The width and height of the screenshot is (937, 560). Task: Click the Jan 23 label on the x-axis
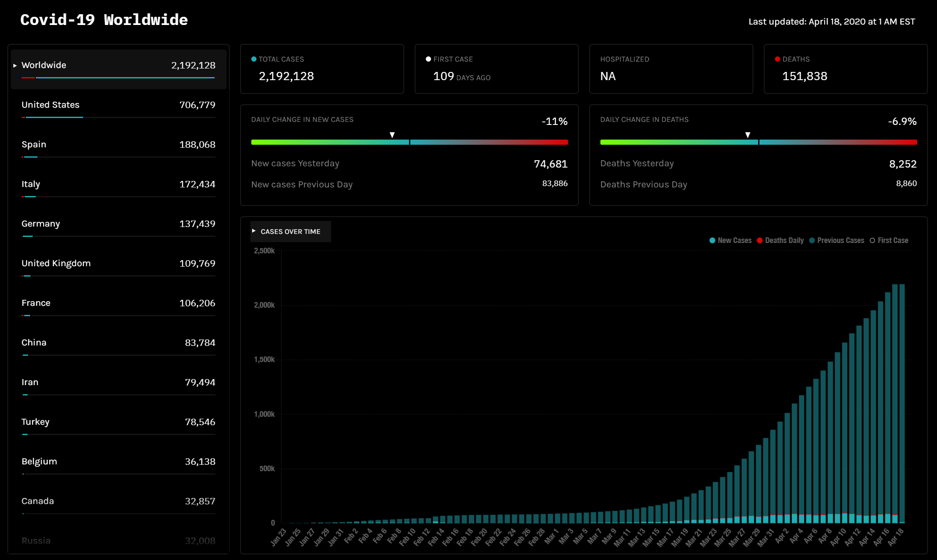point(278,537)
